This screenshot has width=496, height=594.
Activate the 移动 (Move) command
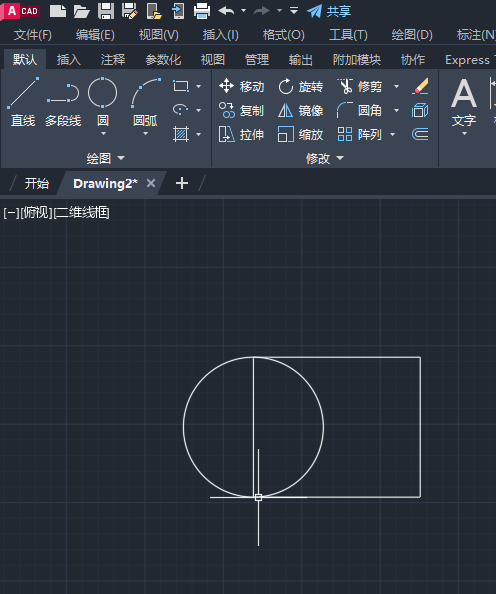pyautogui.click(x=241, y=86)
